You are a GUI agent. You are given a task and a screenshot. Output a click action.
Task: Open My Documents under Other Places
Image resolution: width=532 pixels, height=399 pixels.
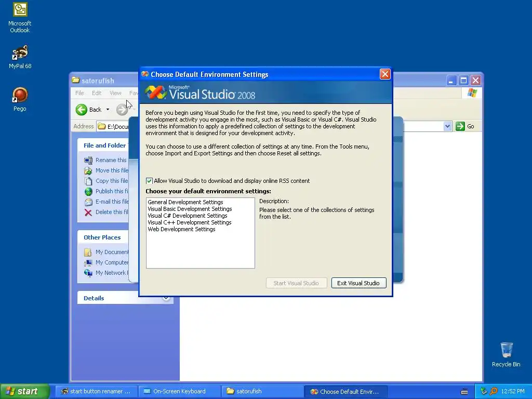click(106, 252)
